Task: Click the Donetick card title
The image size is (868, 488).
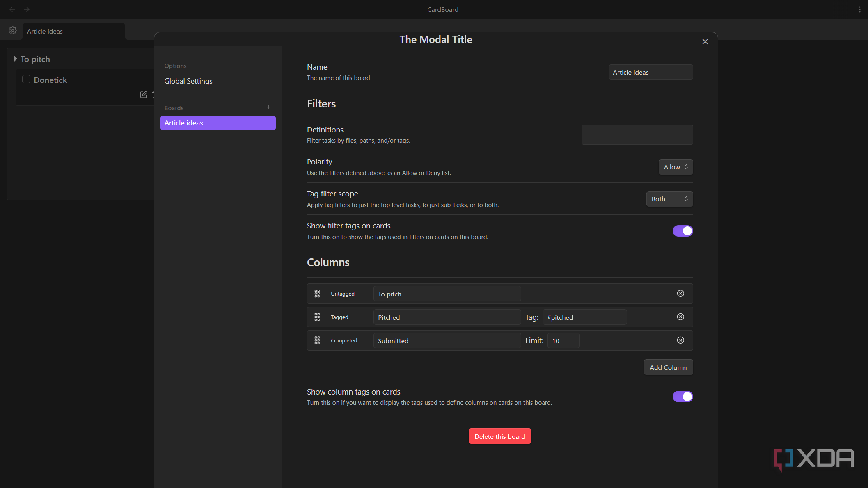Action: point(50,80)
